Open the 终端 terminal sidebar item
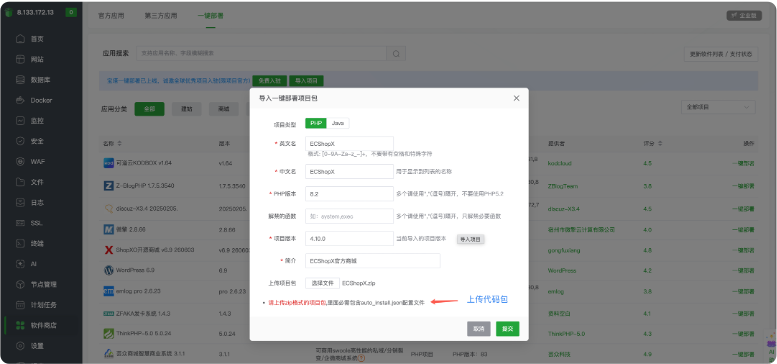This screenshot has height=364, width=777. [x=37, y=244]
